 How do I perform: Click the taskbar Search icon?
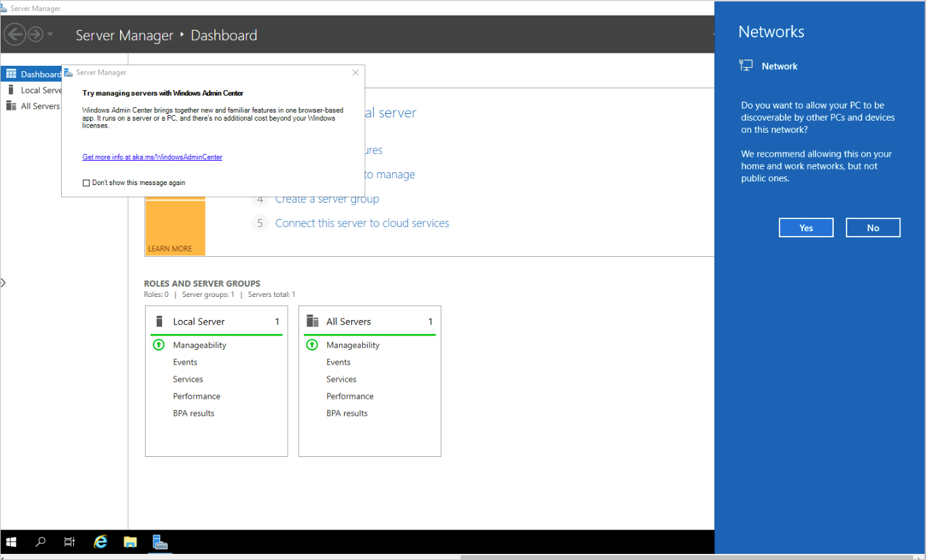pyautogui.click(x=40, y=542)
